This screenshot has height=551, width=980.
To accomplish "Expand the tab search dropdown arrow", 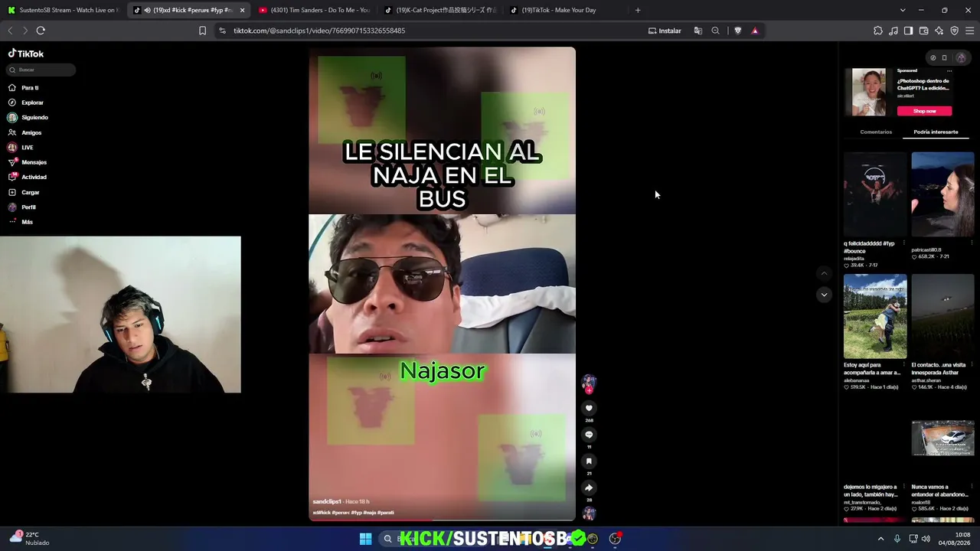I will click(903, 10).
